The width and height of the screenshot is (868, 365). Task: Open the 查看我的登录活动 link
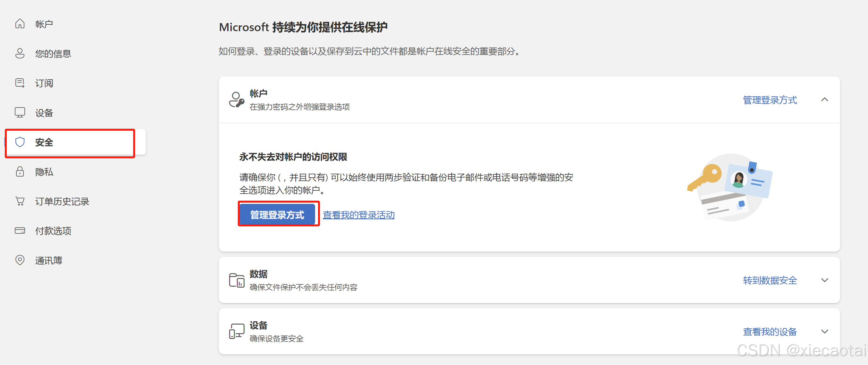pyautogui.click(x=358, y=215)
